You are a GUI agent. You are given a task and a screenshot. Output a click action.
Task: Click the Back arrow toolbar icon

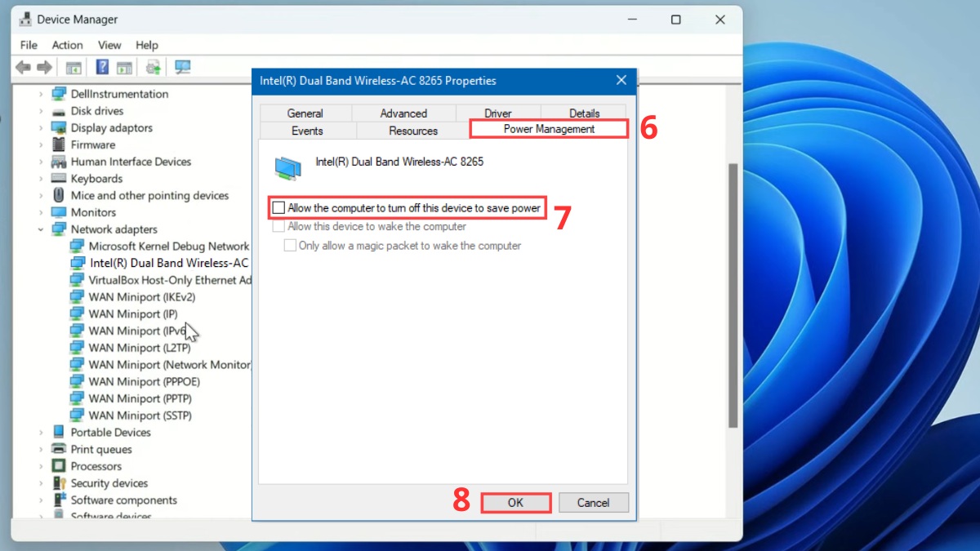coord(23,68)
